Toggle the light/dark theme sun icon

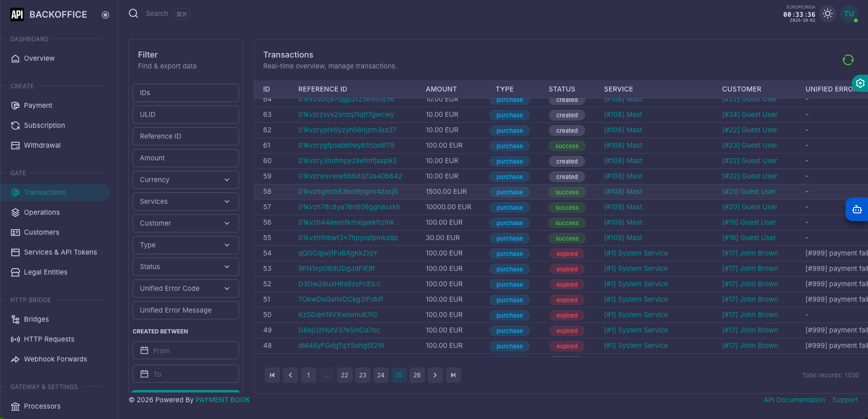[827, 14]
